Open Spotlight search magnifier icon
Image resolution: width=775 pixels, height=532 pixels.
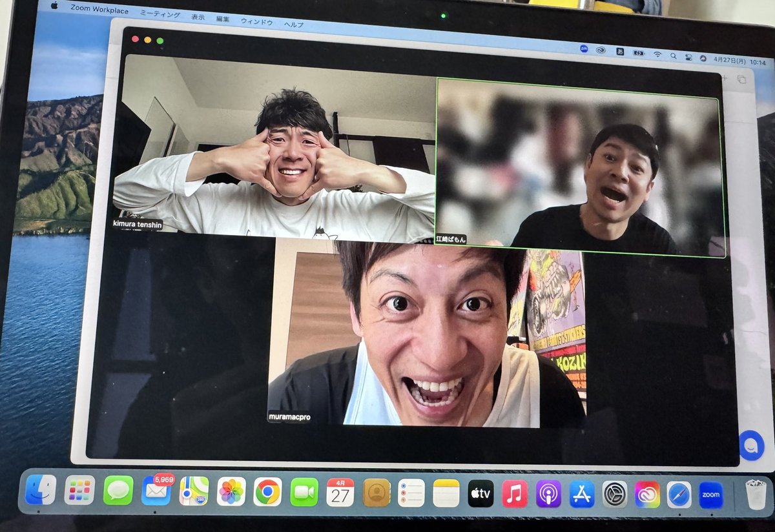click(673, 55)
